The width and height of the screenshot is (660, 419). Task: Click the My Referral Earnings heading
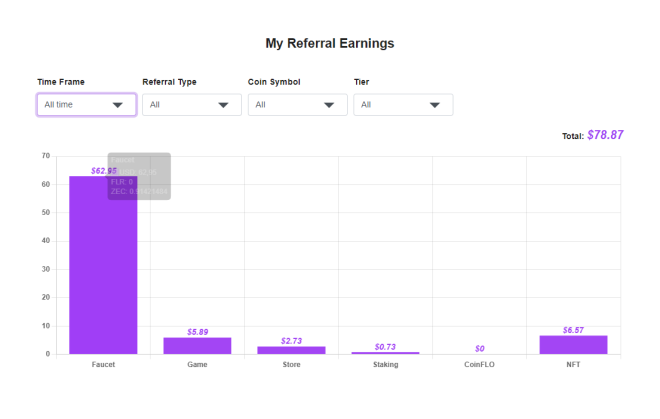(x=330, y=43)
